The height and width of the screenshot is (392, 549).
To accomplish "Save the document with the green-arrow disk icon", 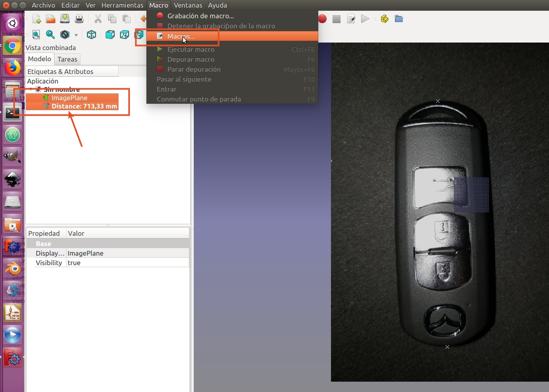I will click(65, 19).
